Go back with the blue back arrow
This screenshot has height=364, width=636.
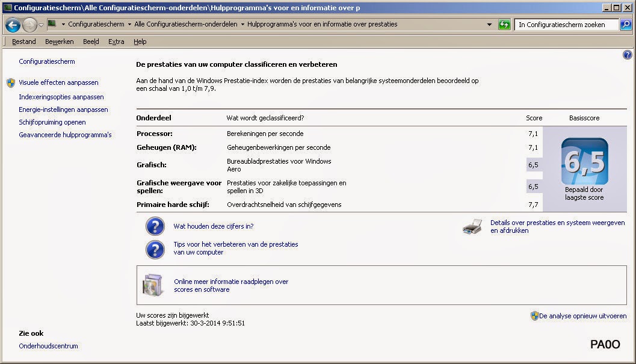point(13,25)
